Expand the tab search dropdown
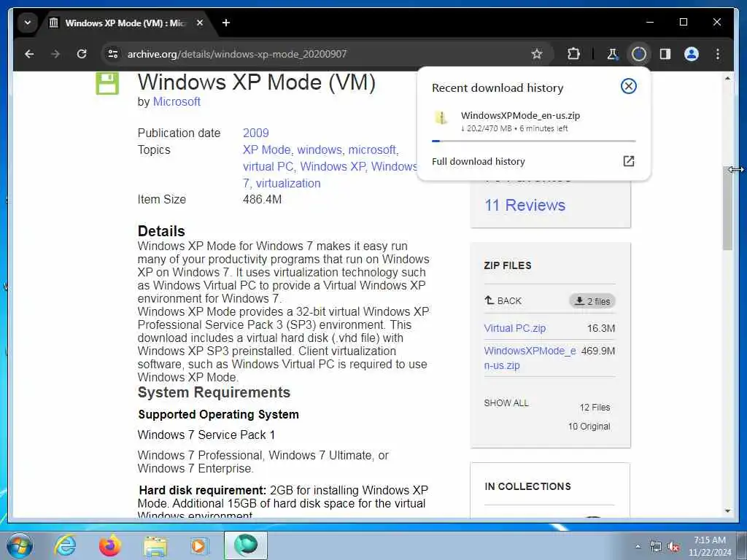 coord(27,23)
